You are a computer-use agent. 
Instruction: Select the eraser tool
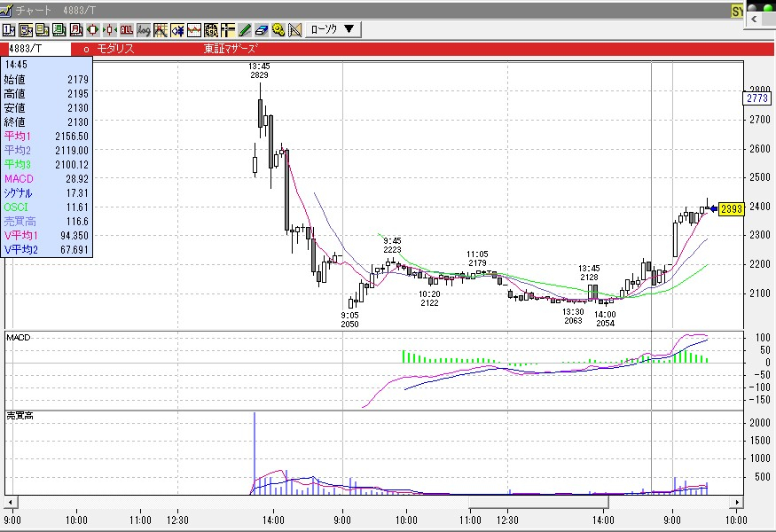pyautogui.click(x=262, y=30)
